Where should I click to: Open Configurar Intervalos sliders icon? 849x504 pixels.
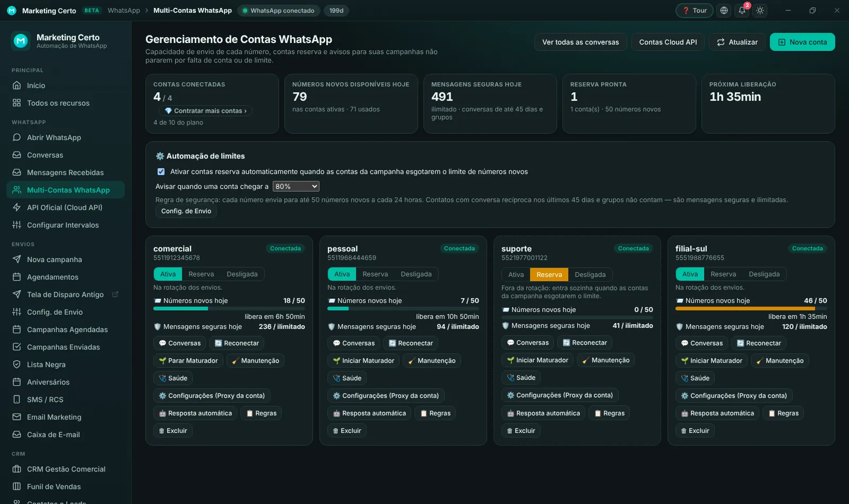coord(17,225)
